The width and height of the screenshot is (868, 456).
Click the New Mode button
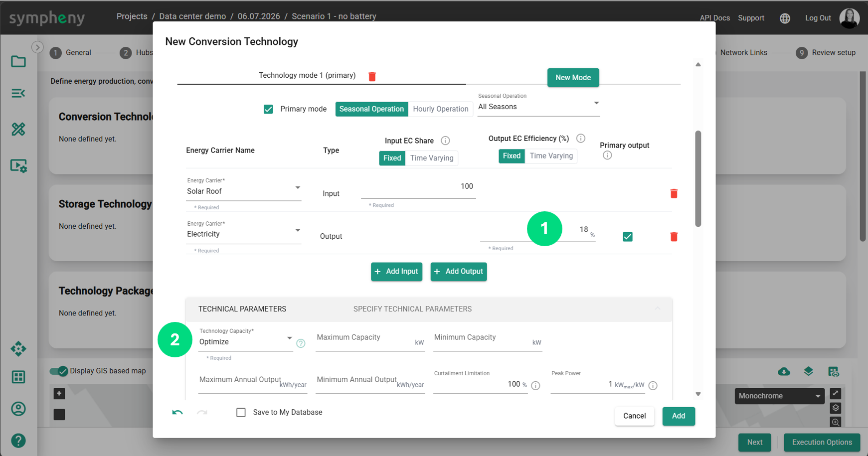[573, 78]
